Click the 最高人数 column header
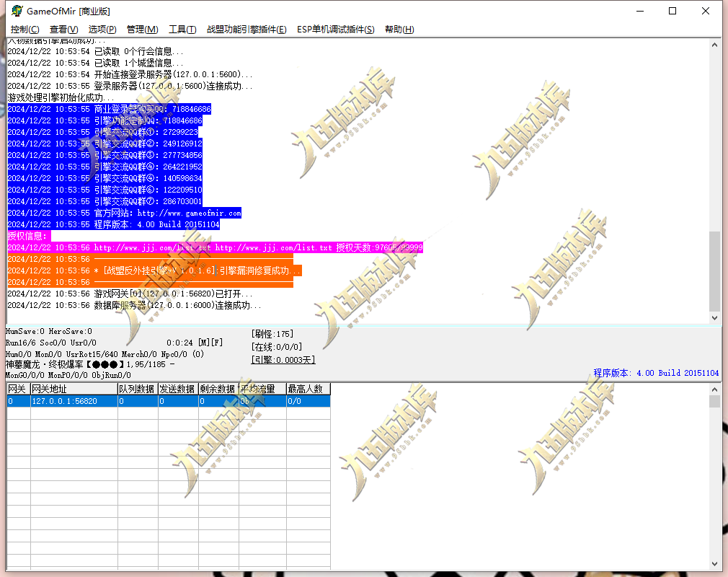This screenshot has height=577, width=728. [308, 389]
